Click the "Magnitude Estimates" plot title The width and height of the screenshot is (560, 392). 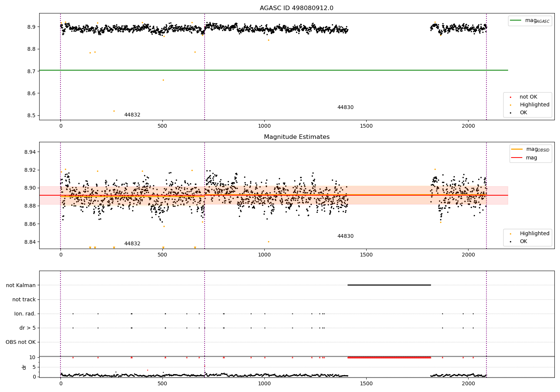coord(296,137)
